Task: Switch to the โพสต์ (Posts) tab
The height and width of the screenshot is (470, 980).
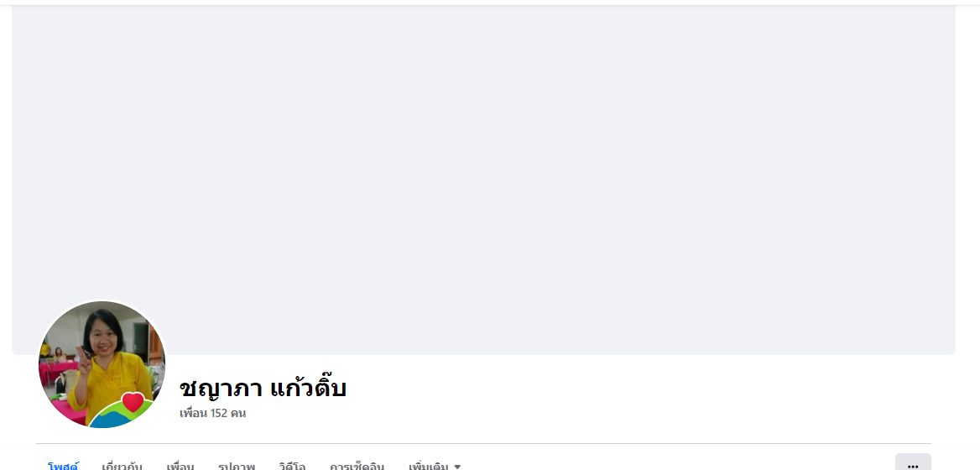Action: coord(63,466)
